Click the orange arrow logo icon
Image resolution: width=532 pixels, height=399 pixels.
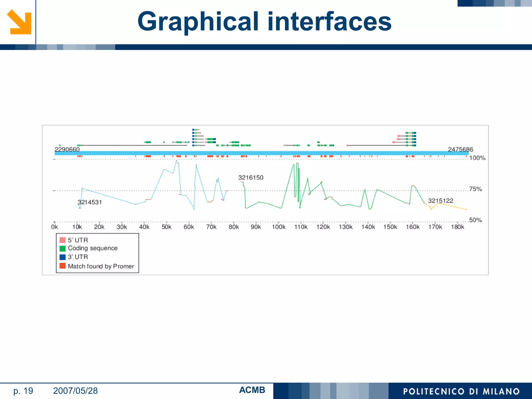click(x=19, y=22)
